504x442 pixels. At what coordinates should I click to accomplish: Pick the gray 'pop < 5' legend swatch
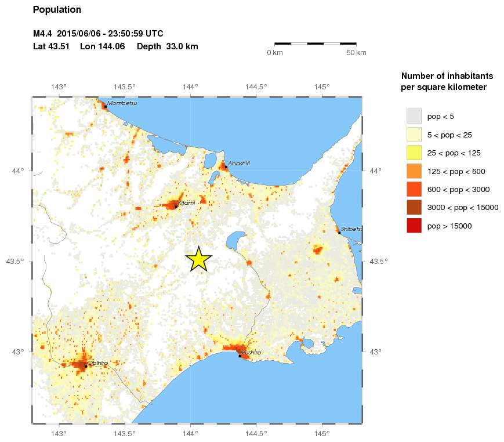(x=414, y=116)
